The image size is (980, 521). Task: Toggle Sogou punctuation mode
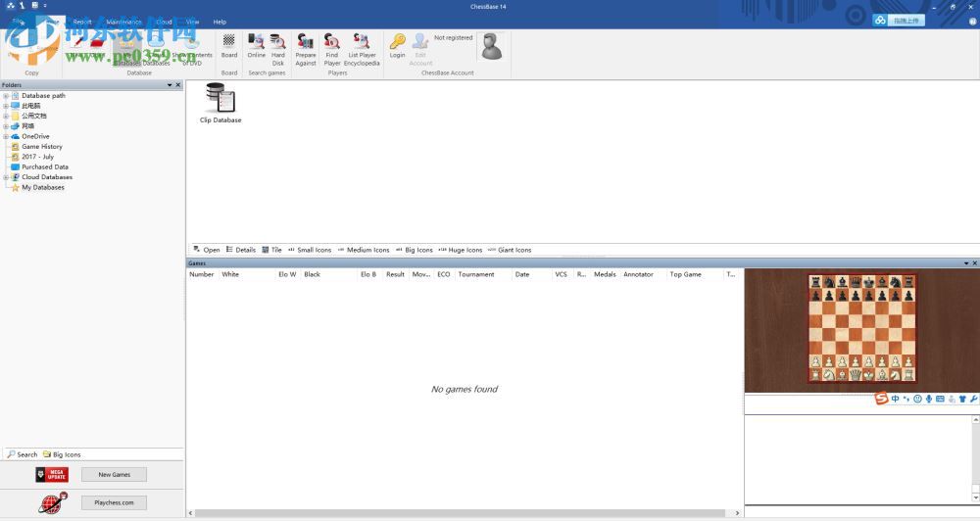[906, 399]
